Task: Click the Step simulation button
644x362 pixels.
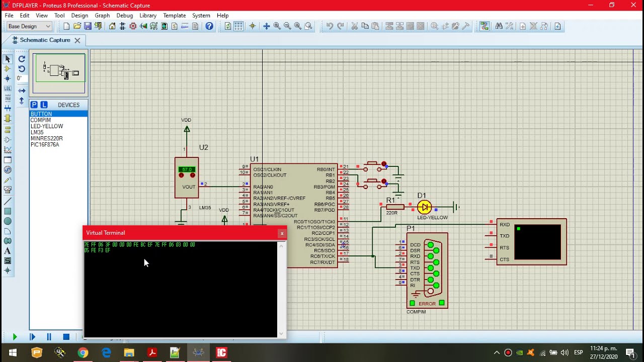Action: [x=32, y=337]
